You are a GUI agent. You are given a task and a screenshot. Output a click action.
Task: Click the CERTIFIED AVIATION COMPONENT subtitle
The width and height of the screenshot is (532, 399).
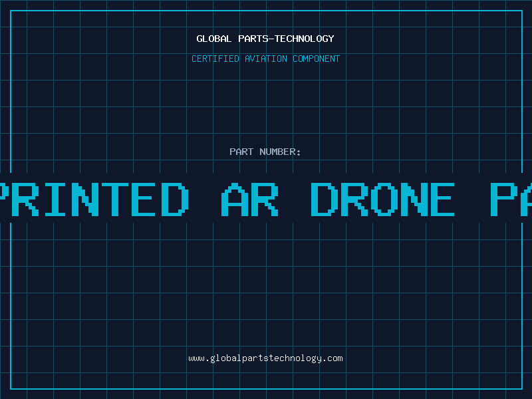point(265,59)
